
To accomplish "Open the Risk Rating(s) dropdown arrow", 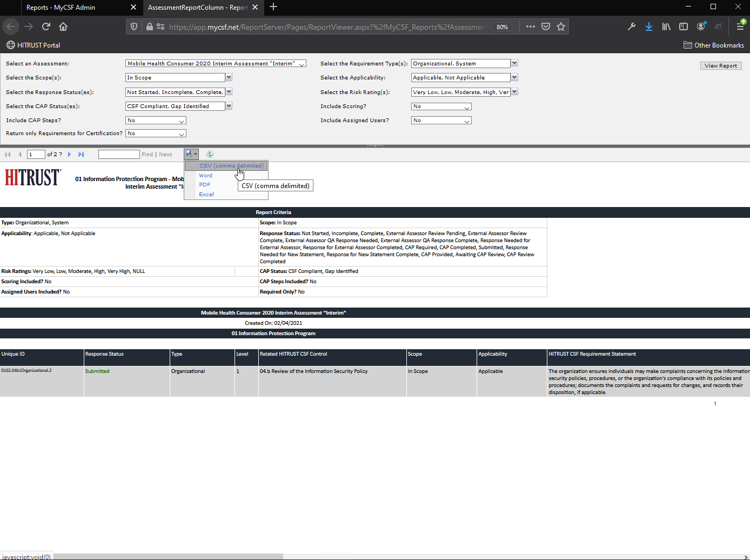I will pyautogui.click(x=514, y=92).
